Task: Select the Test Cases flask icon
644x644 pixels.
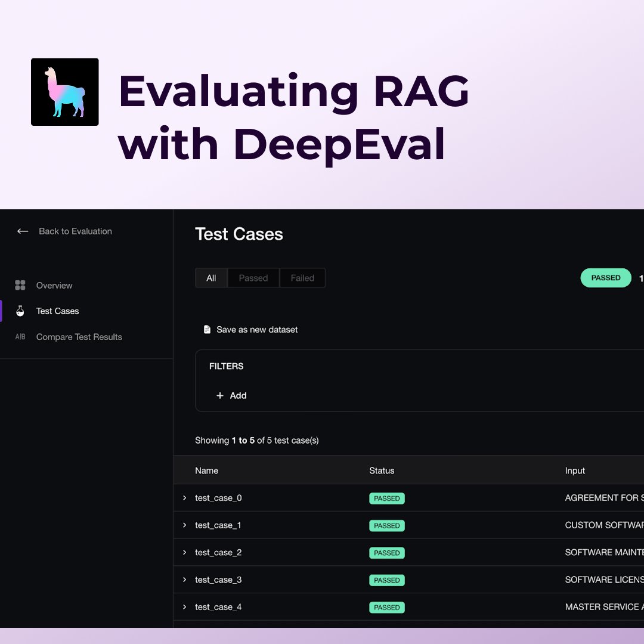Action: [x=20, y=311]
